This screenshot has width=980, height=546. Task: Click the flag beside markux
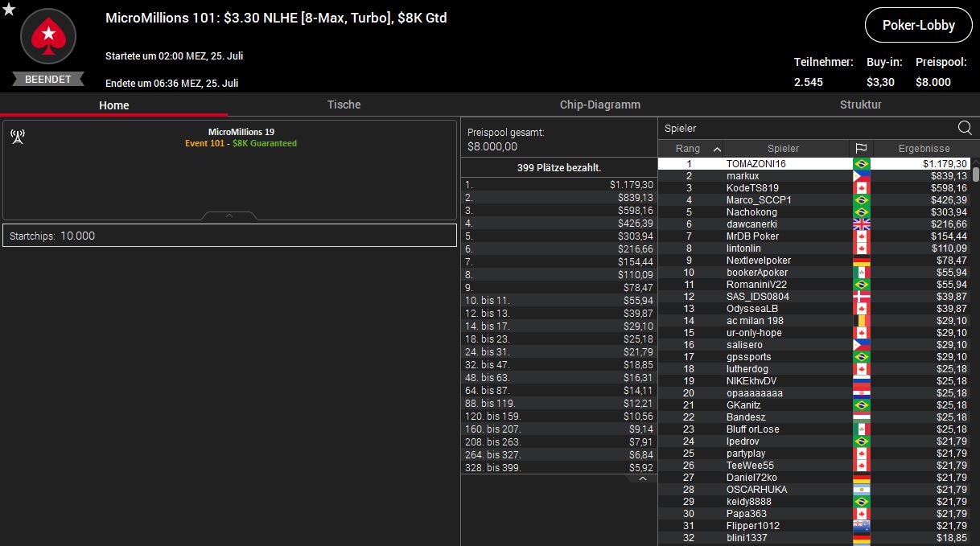[x=861, y=176]
